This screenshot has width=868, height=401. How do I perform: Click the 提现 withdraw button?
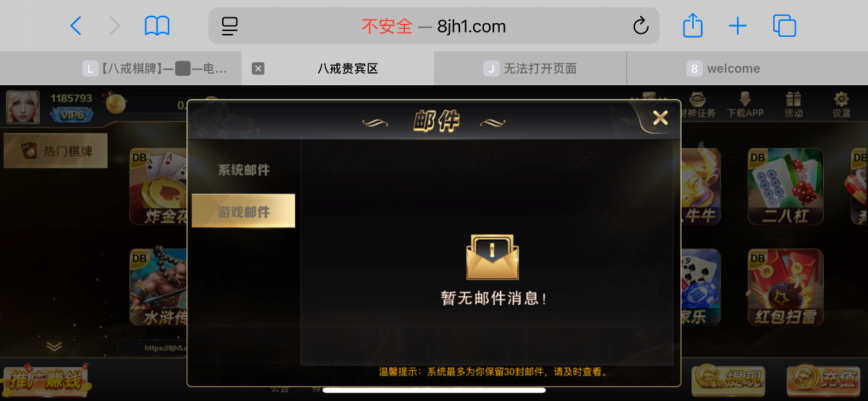point(728,379)
